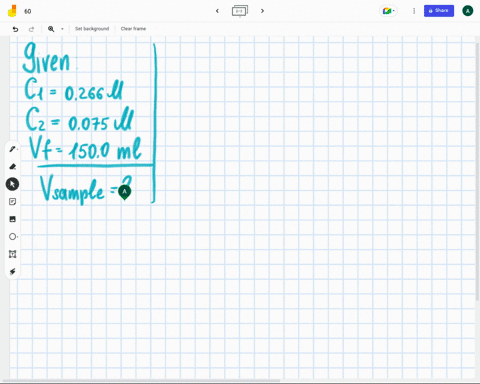Click Set background
480x384 pixels.
pos(92,29)
